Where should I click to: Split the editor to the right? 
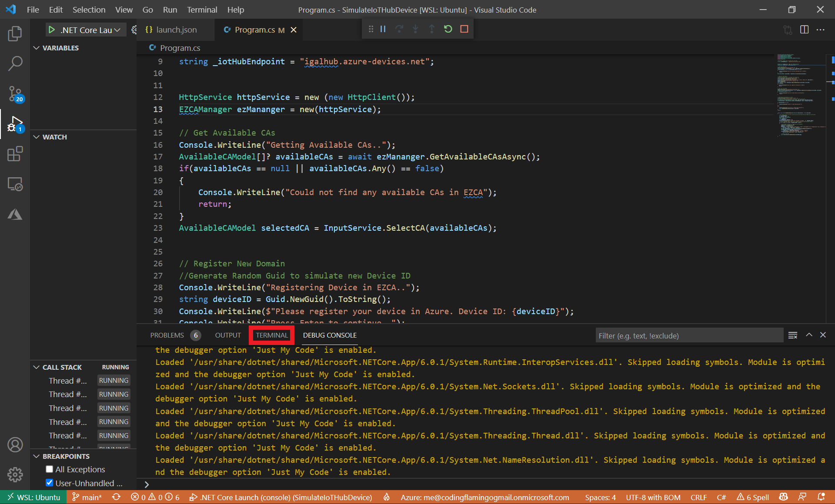(804, 30)
